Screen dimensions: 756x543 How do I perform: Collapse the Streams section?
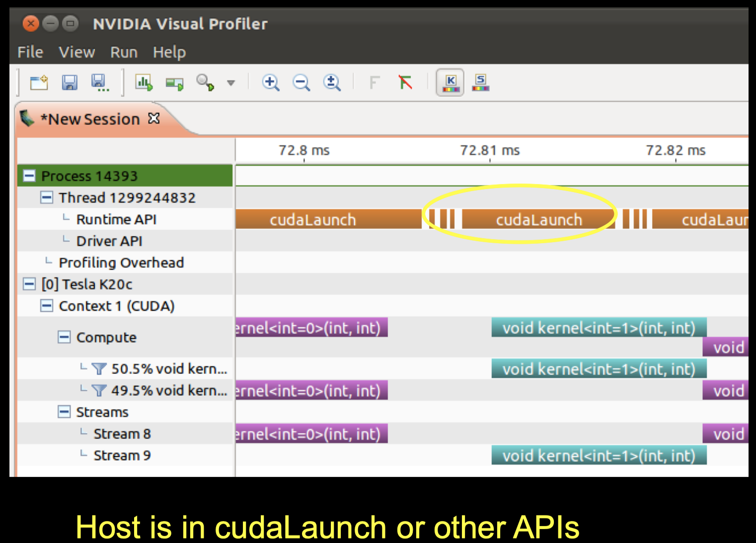[64, 412]
